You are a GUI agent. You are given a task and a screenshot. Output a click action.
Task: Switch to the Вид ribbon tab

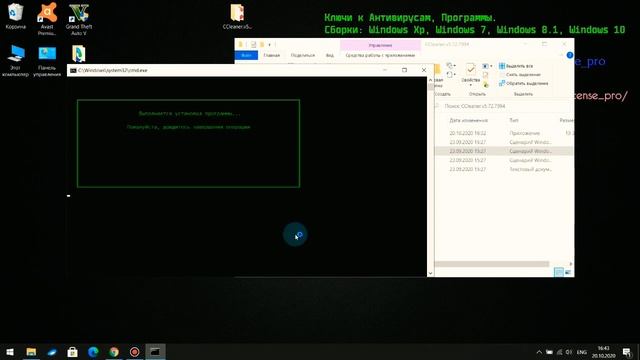(x=329, y=55)
